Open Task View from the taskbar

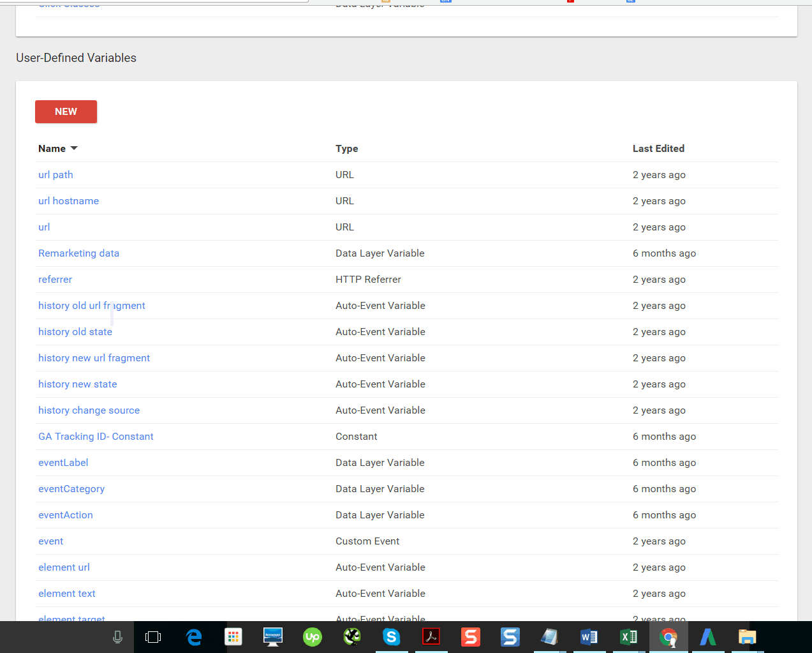pyautogui.click(x=153, y=637)
